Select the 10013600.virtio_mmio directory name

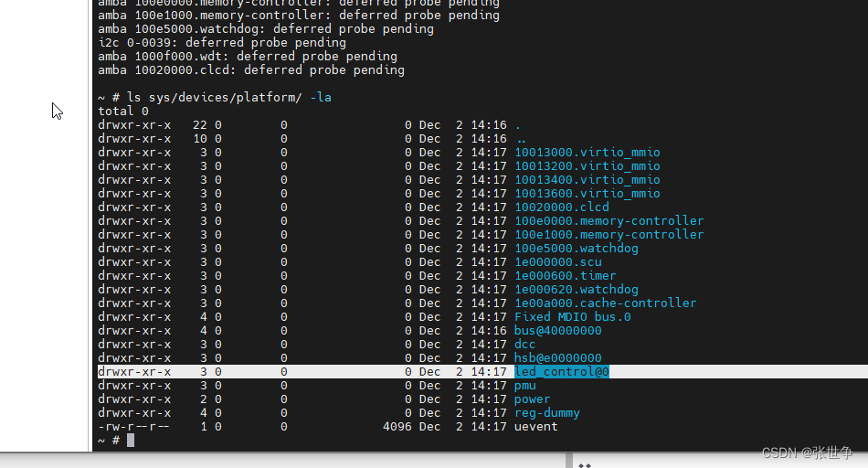587,194
